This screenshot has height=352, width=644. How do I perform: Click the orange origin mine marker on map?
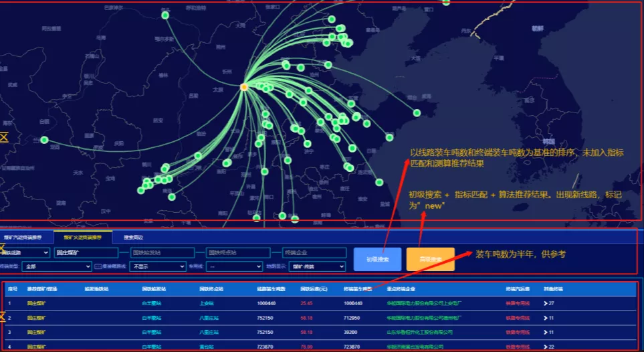(x=244, y=87)
